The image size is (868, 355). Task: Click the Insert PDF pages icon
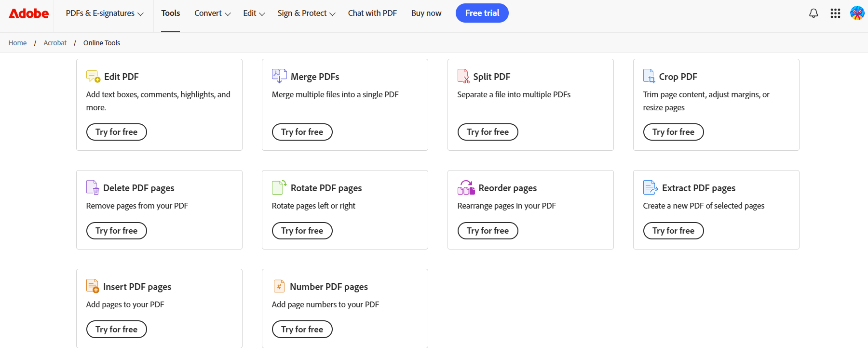[x=93, y=286]
